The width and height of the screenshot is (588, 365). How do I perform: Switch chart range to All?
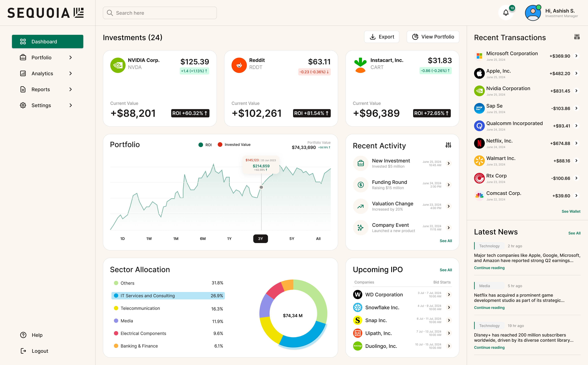click(x=318, y=238)
